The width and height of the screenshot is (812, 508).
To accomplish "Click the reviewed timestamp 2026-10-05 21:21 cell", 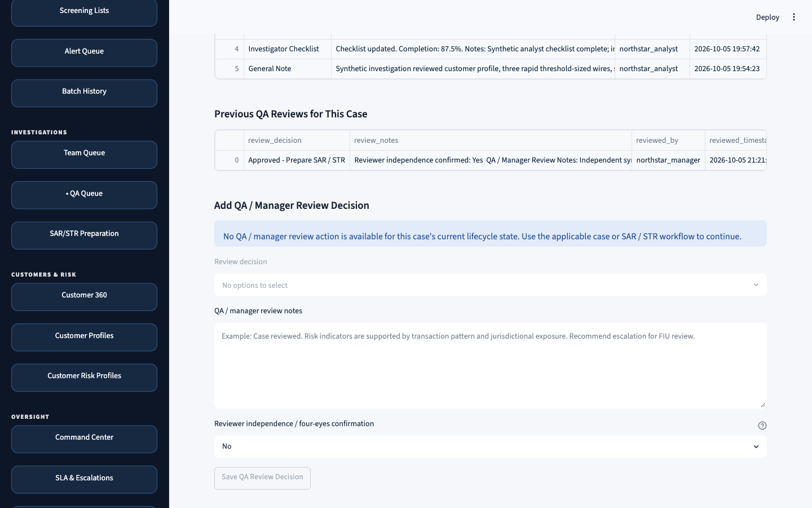I will [736, 160].
